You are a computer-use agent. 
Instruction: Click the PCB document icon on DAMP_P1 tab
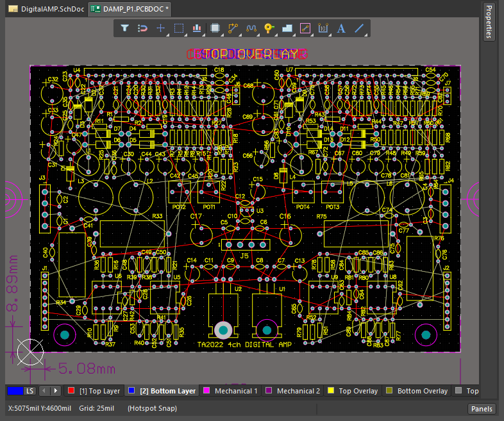pos(95,9)
